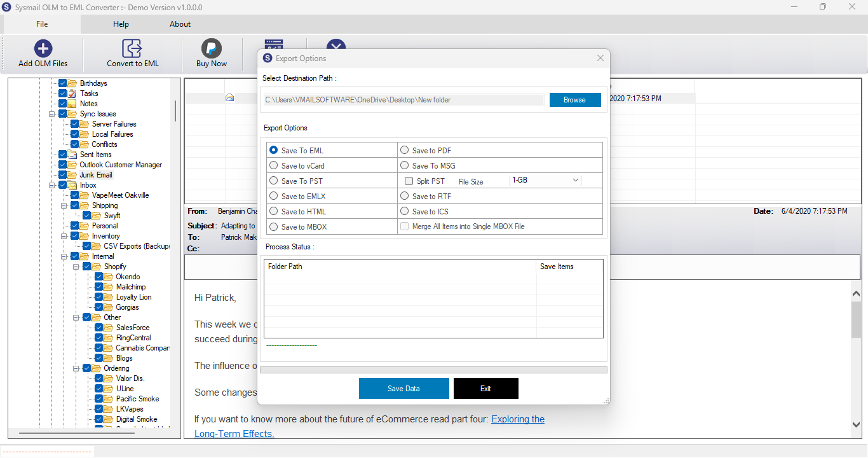
Task: Click the Tasks folder icon in the tree
Action: coord(72,94)
